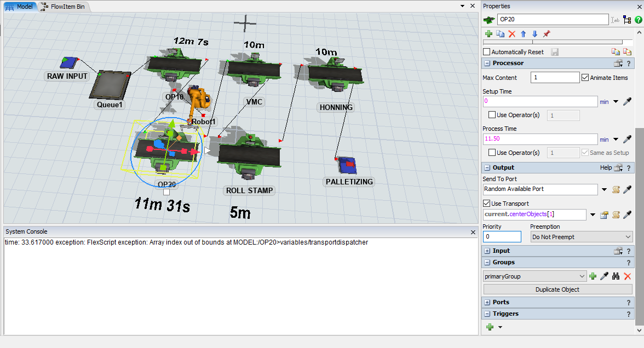Expand the Input section
Image resolution: width=644 pixels, height=348 pixels.
click(487, 251)
